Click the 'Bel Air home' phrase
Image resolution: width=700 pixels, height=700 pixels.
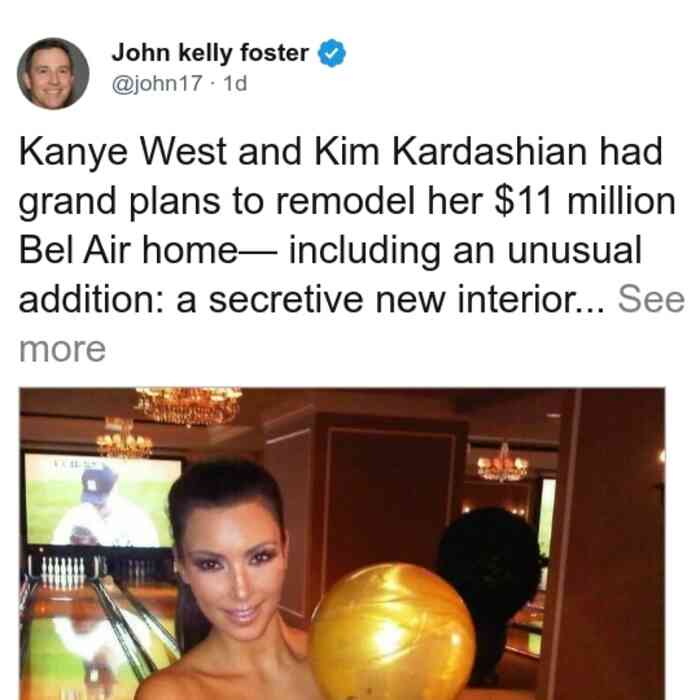(x=128, y=250)
